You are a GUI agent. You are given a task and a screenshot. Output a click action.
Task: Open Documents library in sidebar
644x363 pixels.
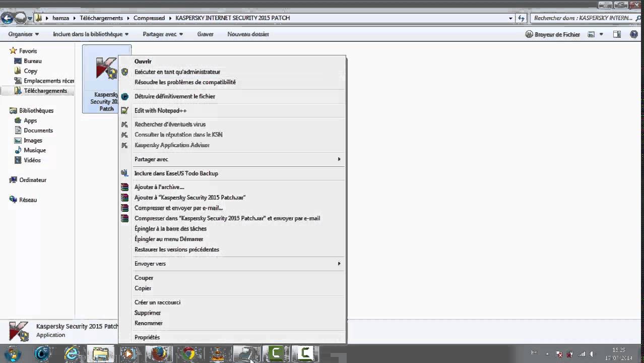38,131
